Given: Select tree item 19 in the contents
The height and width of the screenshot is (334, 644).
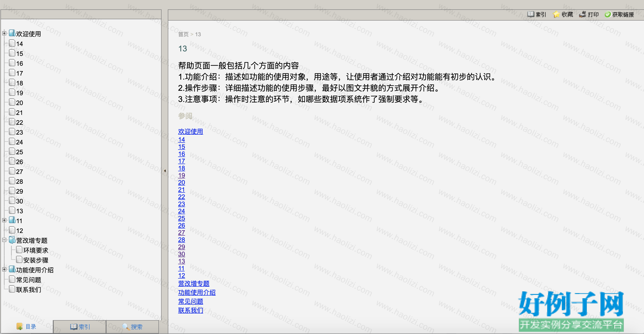Looking at the screenshot, I should coord(19,93).
